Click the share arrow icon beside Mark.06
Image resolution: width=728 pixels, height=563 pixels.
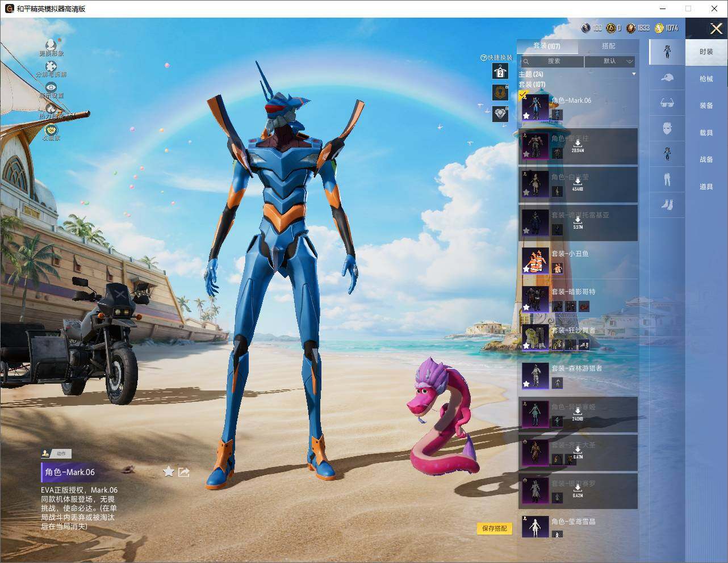tap(183, 472)
